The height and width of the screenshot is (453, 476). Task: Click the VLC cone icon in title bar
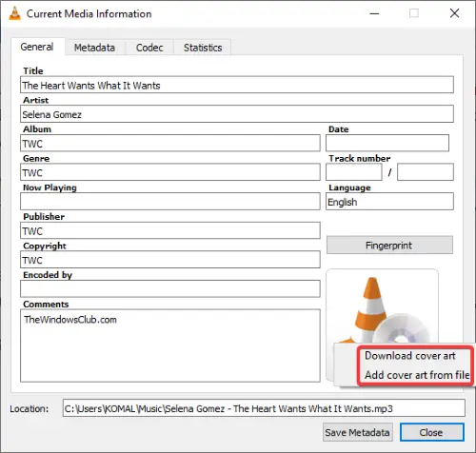click(14, 13)
